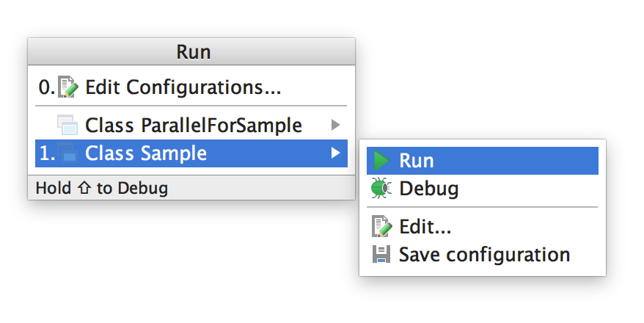Click the Class ParallelForSample configuration icon

coord(67,126)
